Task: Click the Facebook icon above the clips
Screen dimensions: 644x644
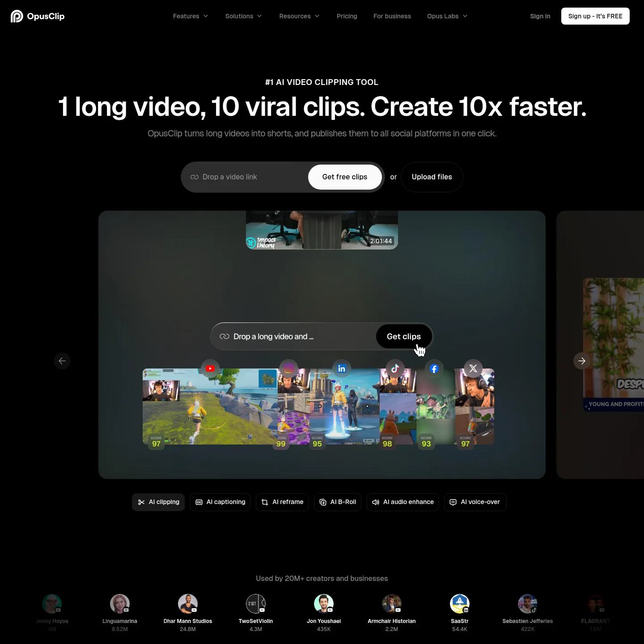Action: pyautogui.click(x=434, y=369)
